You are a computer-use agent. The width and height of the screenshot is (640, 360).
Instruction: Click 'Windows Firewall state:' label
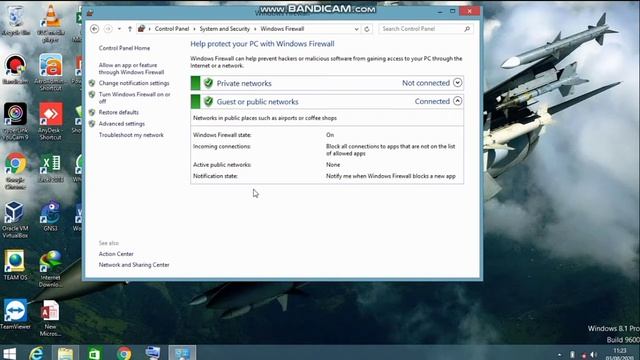click(222, 135)
